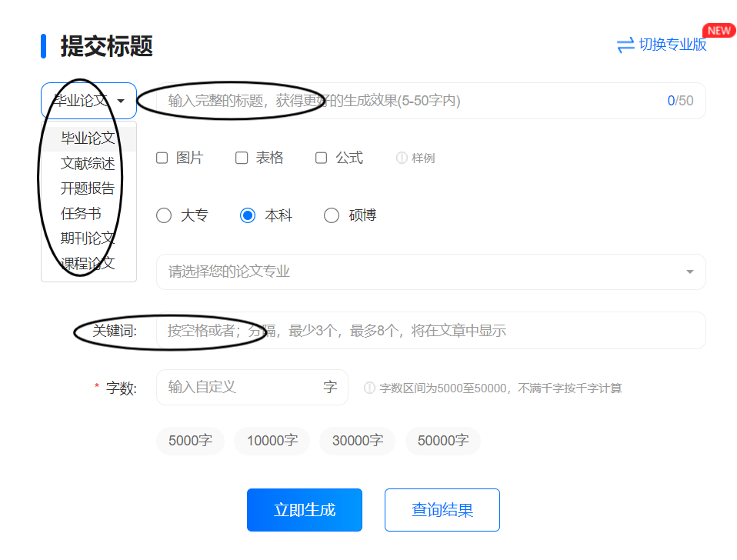Pick the 50000字 preset
The image size is (737, 560).
click(x=443, y=441)
